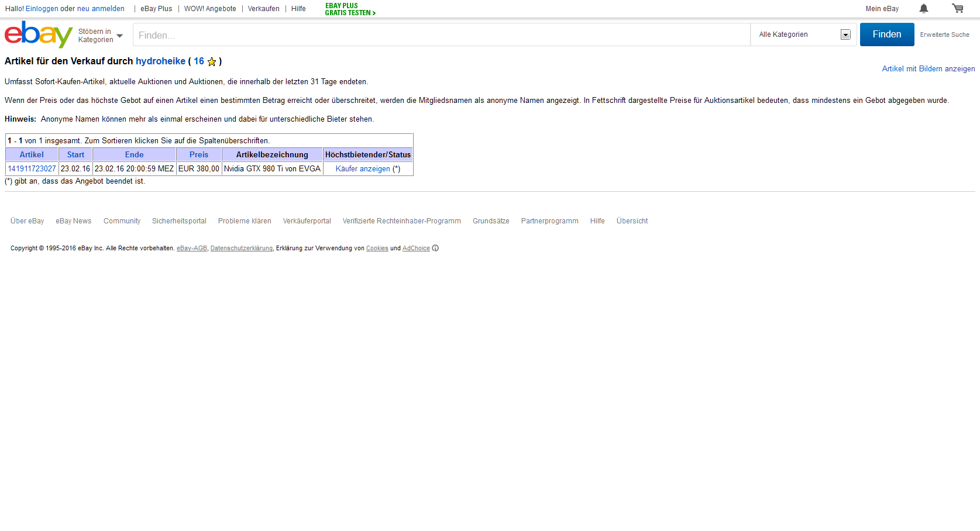Sort by the Start column header
Image resolution: width=980 pixels, height=531 pixels.
tap(75, 155)
